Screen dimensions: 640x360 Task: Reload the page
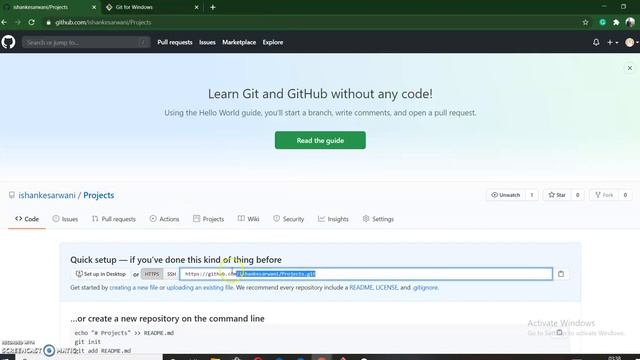tap(31, 22)
